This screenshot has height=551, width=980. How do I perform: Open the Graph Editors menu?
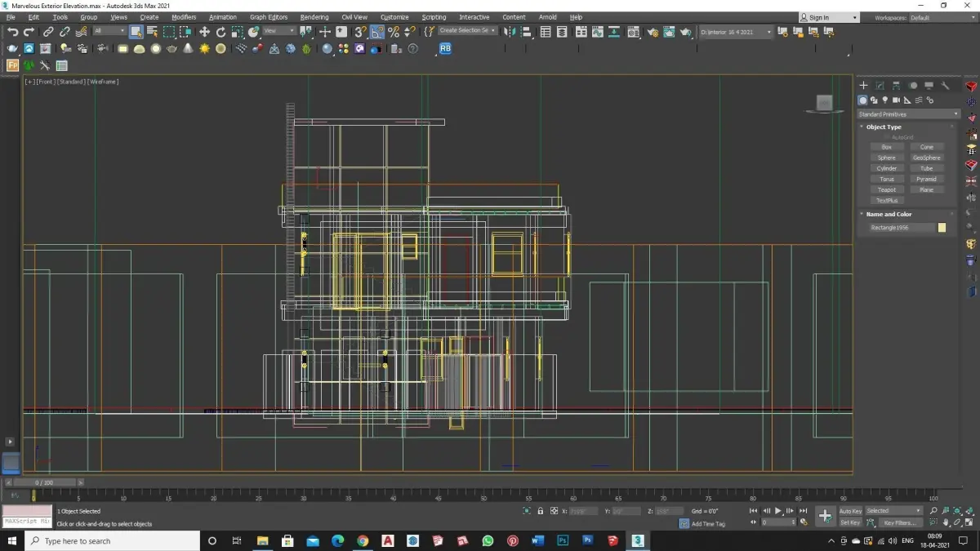coord(269,17)
